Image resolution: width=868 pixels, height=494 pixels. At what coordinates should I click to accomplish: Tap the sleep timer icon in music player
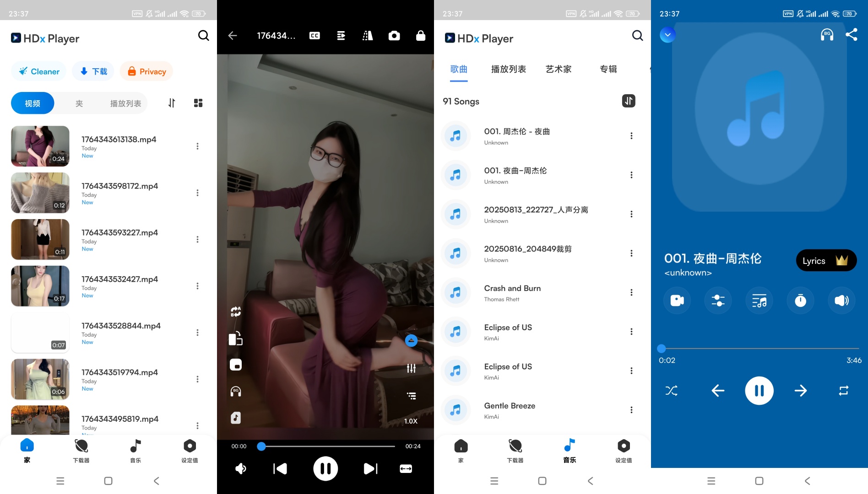coord(800,301)
